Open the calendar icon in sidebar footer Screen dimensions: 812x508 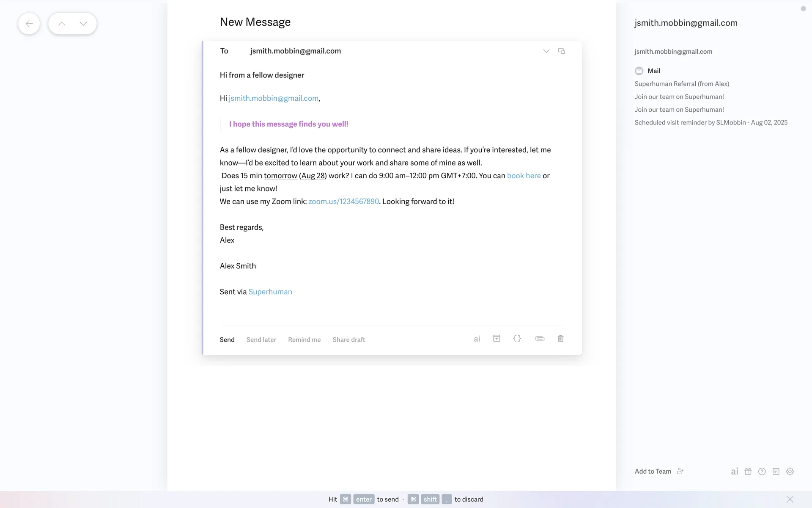click(776, 472)
